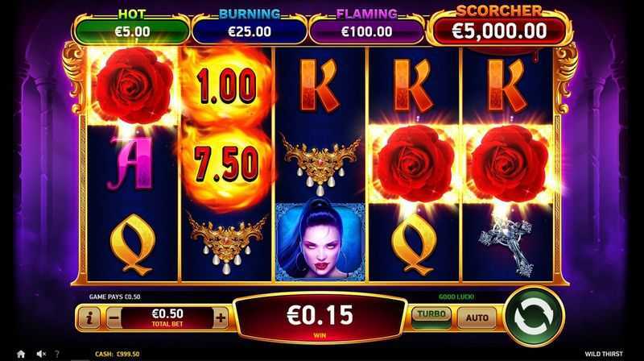This screenshot has height=361, width=644.
Task: Open help question mark icon
Action: 57,354
